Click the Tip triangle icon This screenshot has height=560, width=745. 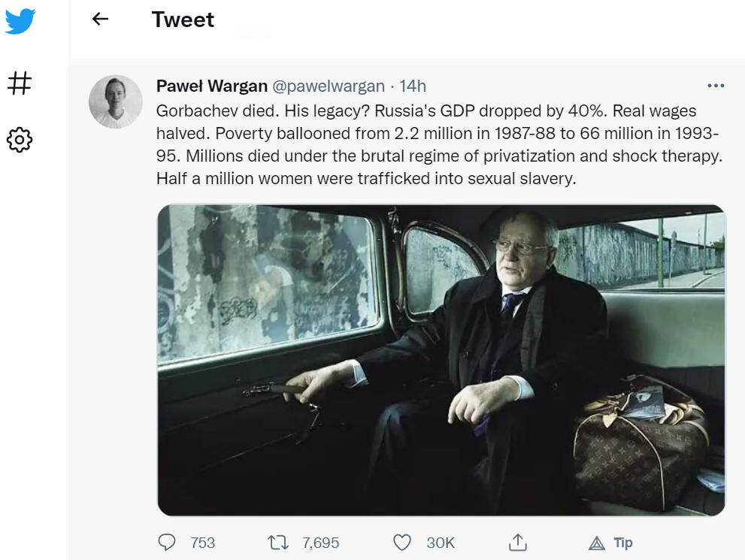pos(597,543)
